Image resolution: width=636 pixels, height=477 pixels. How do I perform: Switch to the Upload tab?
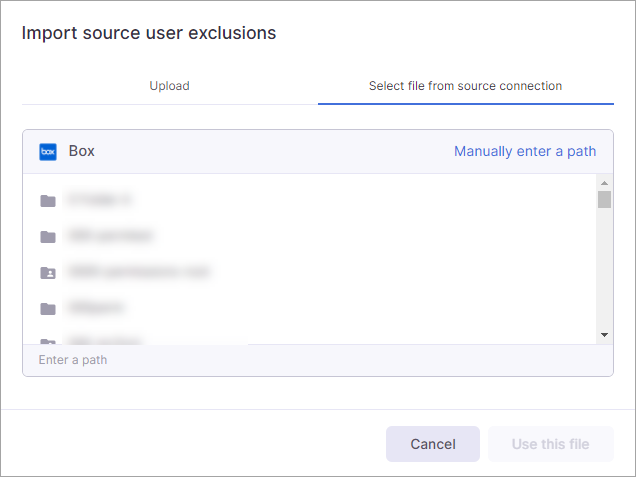[x=169, y=86]
